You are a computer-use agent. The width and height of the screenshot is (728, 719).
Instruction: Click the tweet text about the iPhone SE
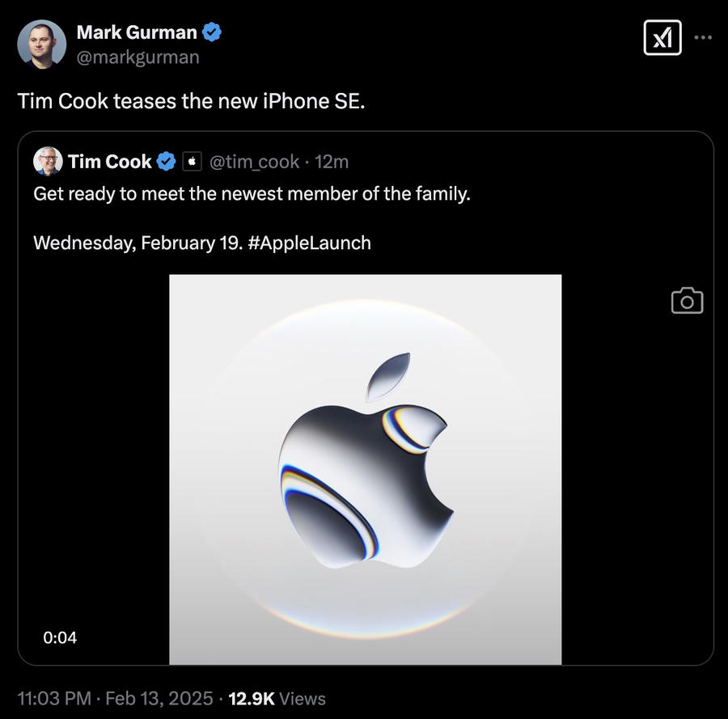pos(191,101)
